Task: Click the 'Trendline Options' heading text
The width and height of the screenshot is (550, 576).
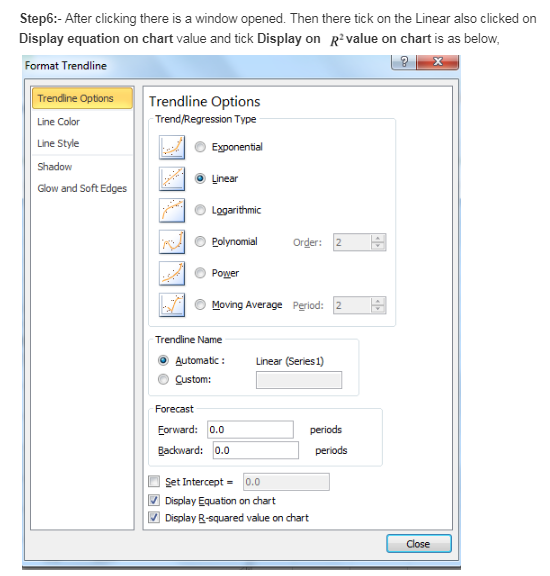Action: click(x=205, y=102)
